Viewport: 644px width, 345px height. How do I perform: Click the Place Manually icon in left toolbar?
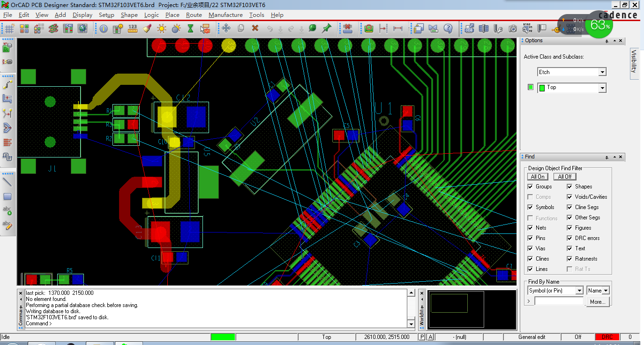(7, 47)
